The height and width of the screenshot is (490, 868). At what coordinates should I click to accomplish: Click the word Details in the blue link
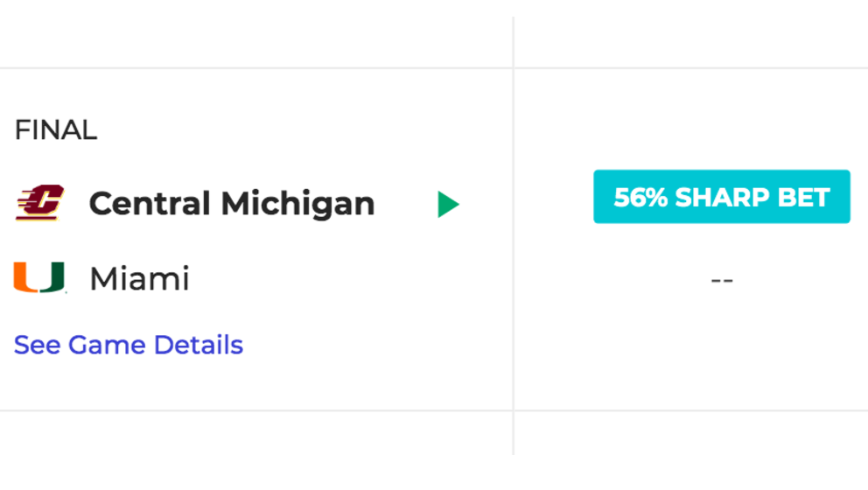[x=199, y=345]
